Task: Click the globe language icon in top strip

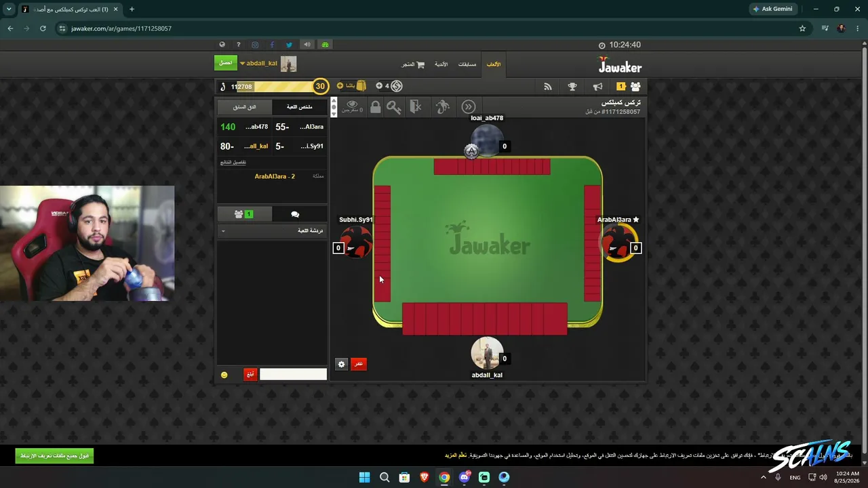Action: (222, 45)
